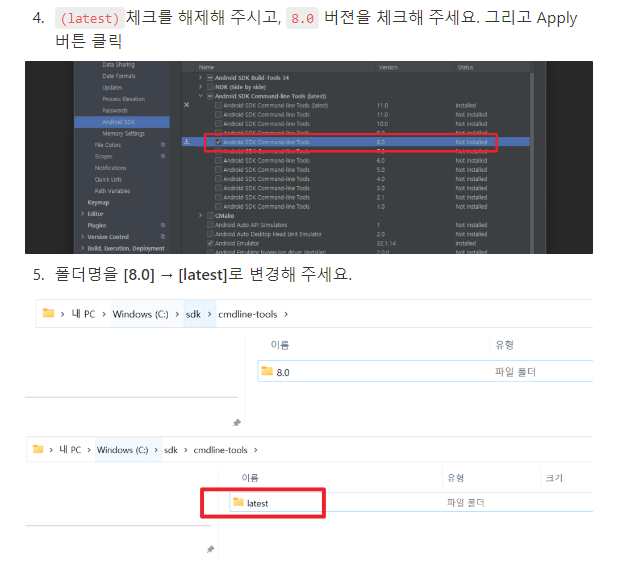Expand the CMake node
The height and width of the screenshot is (565, 621).
click(200, 215)
